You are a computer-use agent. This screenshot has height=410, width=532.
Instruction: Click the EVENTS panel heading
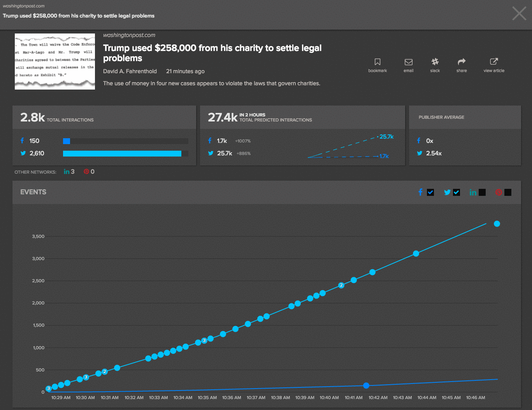tap(33, 192)
